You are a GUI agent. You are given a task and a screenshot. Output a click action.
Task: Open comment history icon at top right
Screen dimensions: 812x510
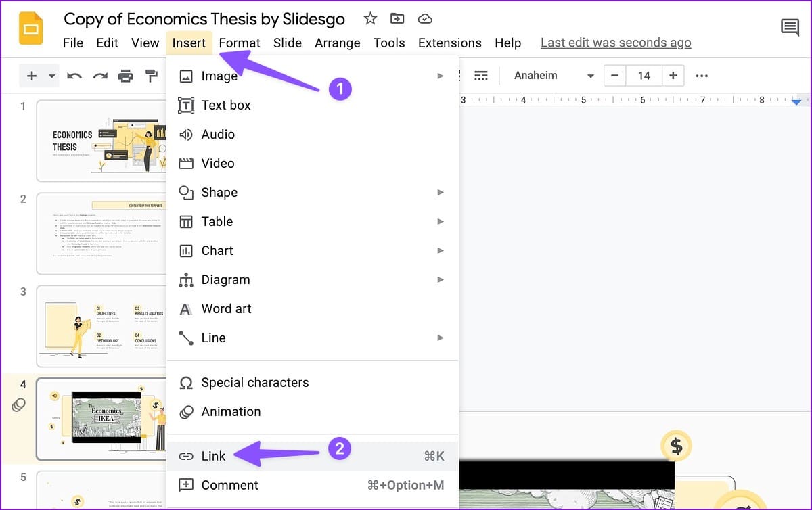(x=790, y=27)
